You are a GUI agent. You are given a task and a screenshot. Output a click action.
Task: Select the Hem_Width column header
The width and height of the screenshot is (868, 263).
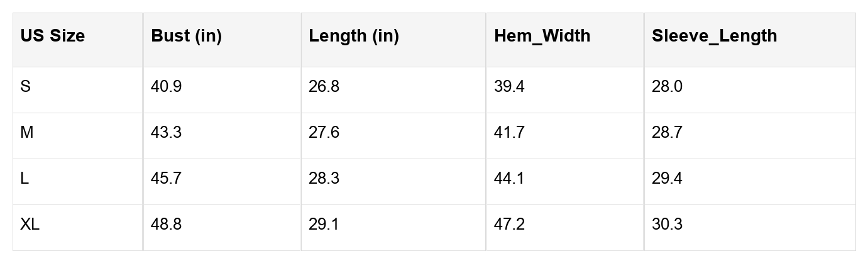542,36
